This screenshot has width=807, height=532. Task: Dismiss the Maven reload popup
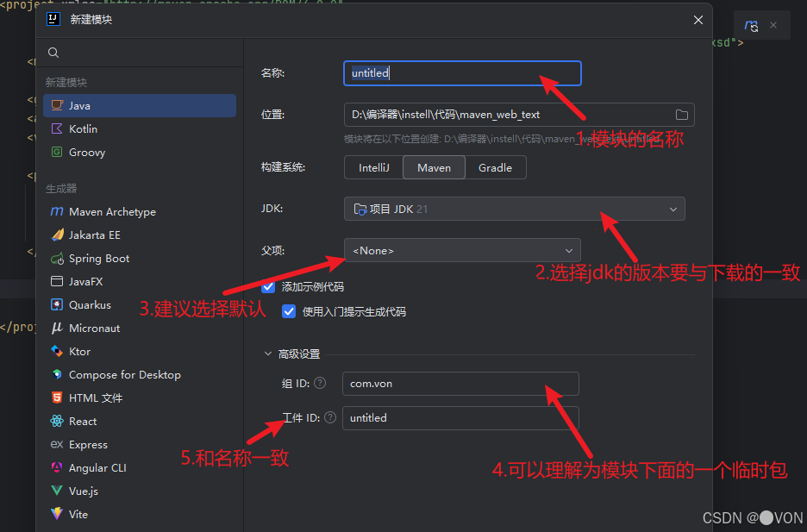pos(773,25)
